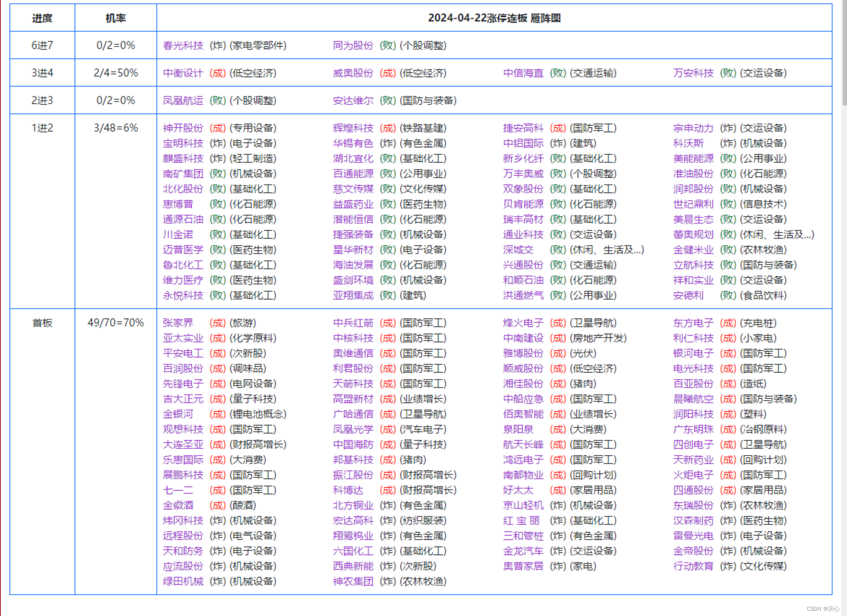This screenshot has height=616, width=847.
Task: Click 川金诺 stock link
Action: 178,235
